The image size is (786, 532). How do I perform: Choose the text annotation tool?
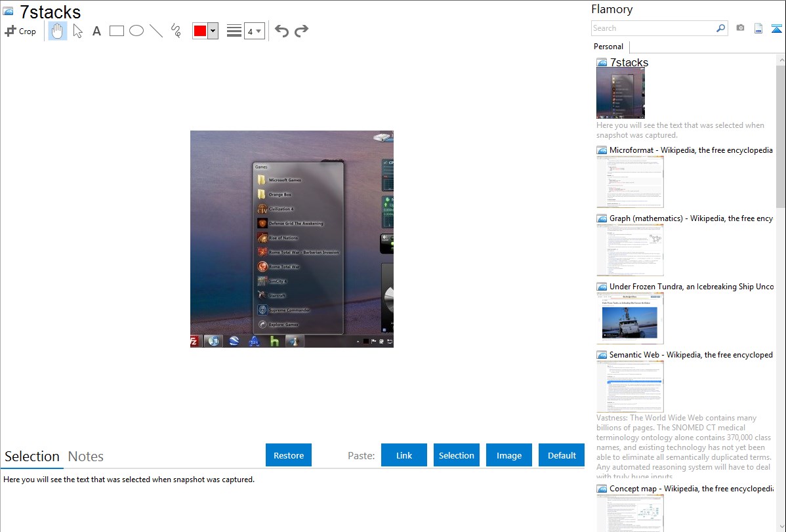point(96,31)
